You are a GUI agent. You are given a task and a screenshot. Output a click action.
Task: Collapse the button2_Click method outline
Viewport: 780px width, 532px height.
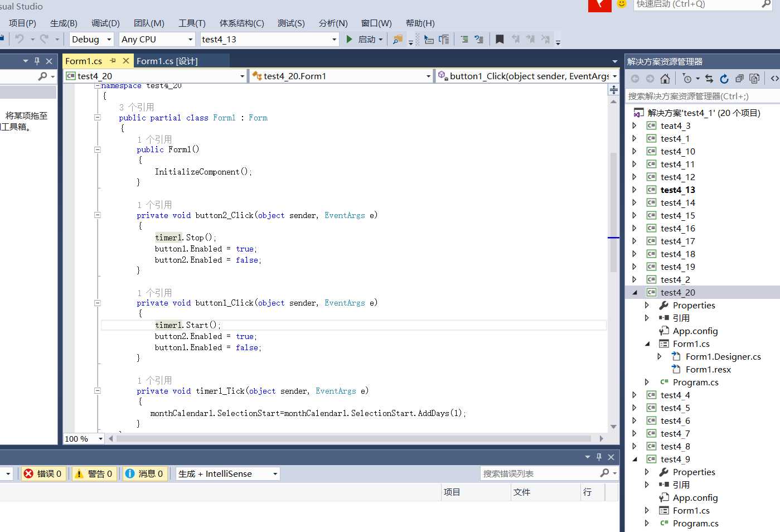(x=98, y=215)
